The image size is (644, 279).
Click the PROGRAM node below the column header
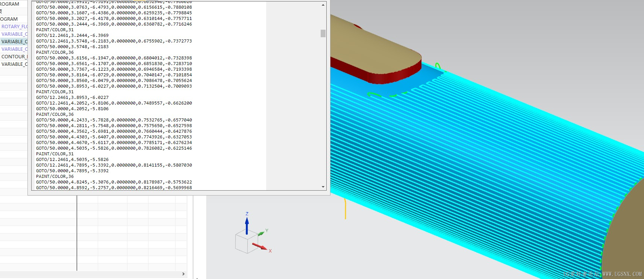(x=9, y=19)
